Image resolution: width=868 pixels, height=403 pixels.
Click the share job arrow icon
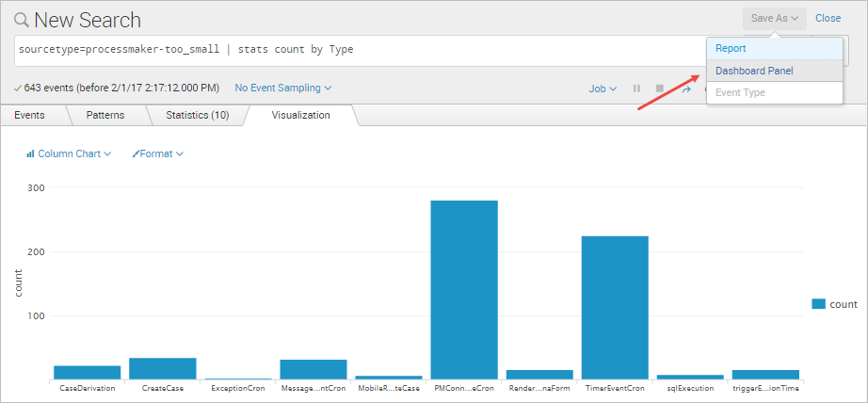coord(686,89)
